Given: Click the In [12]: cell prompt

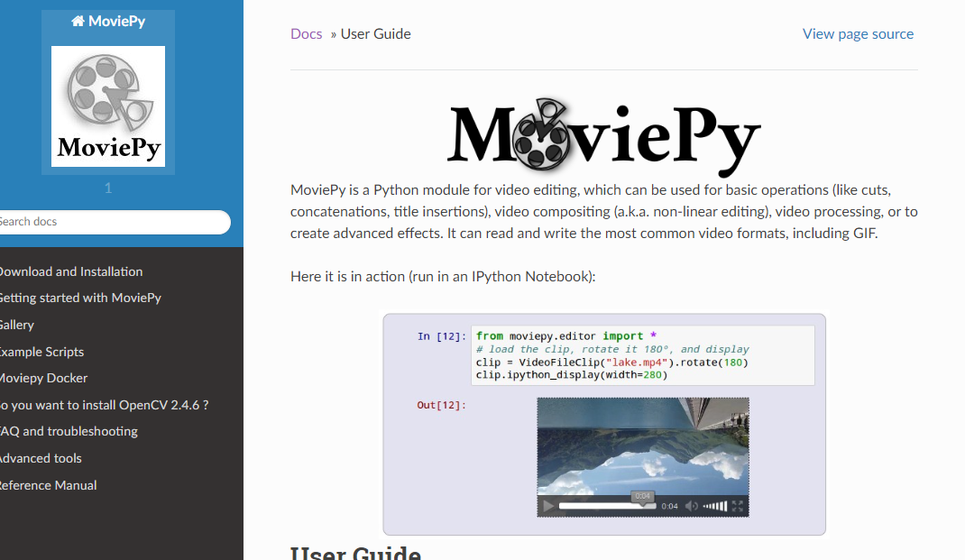Looking at the screenshot, I should [x=441, y=336].
